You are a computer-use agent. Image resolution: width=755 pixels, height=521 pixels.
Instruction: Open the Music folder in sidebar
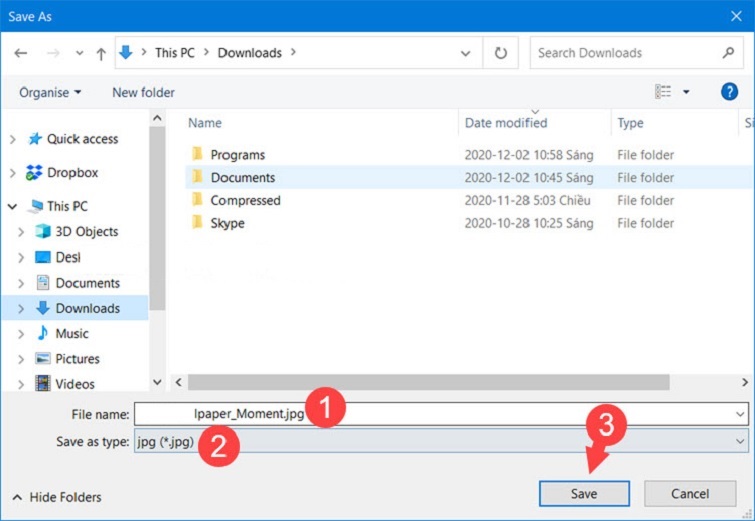coord(71,333)
